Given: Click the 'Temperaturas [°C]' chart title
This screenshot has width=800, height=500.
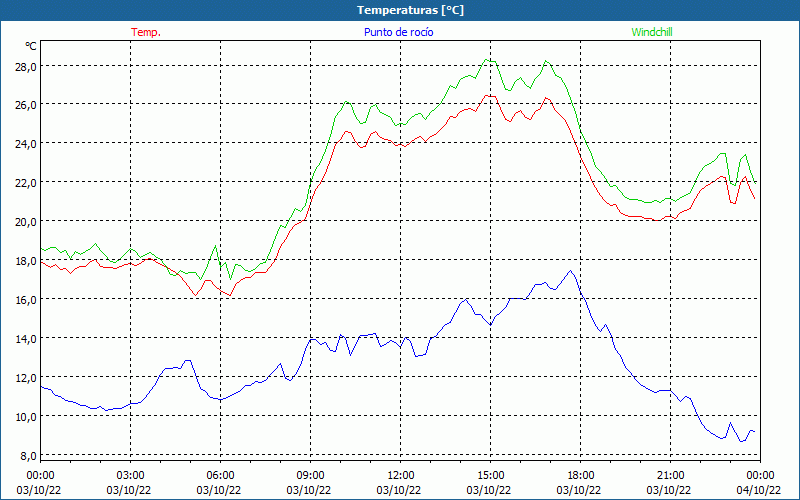Looking at the screenshot, I should tap(410, 10).
